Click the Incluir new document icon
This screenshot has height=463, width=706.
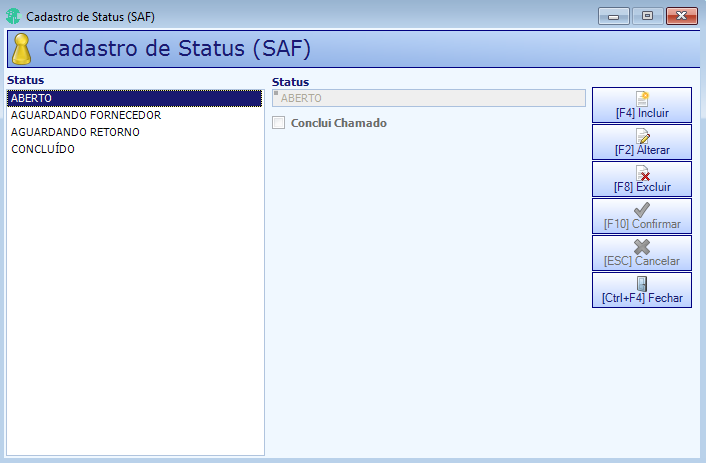[x=642, y=98]
